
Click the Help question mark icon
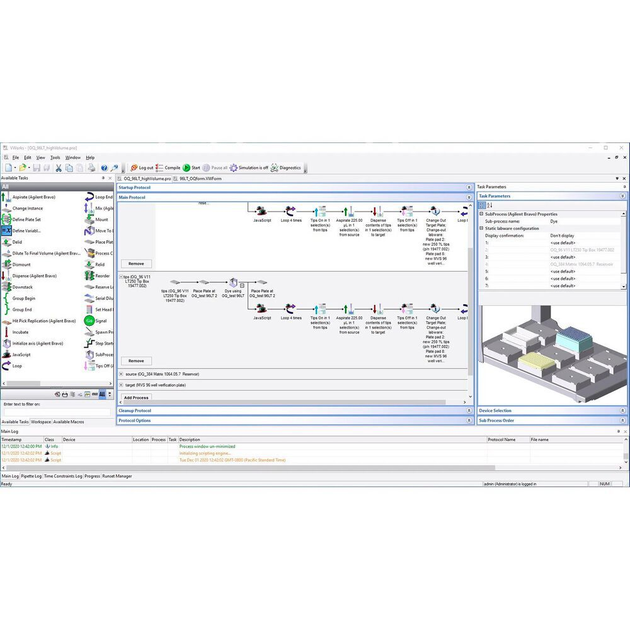pyautogui.click(x=104, y=168)
